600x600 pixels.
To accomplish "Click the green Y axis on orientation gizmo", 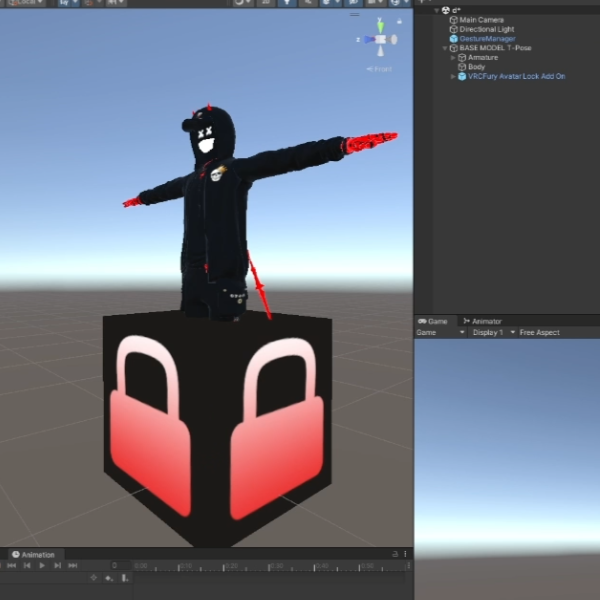I will tap(380, 26).
